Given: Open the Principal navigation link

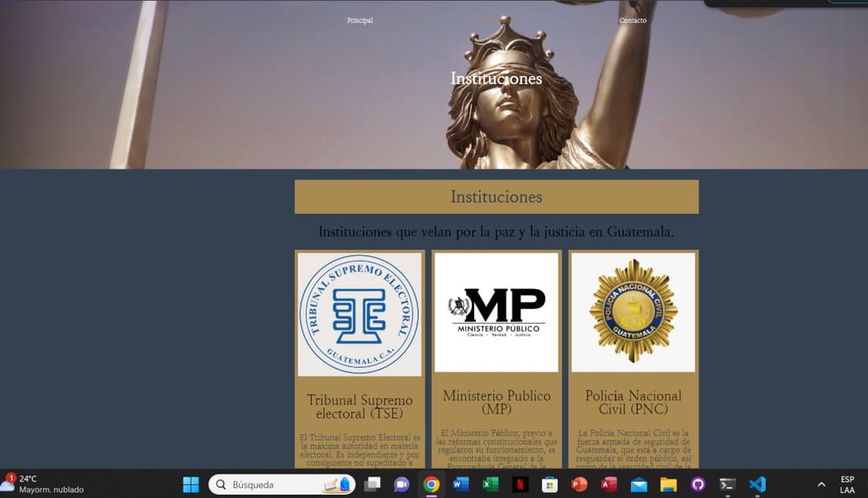Looking at the screenshot, I should (x=359, y=20).
